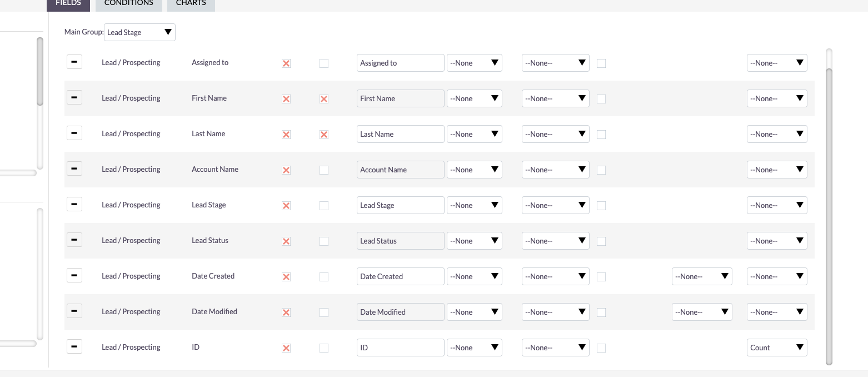
Task: Click the 'Account Name' field name text
Action: 215,169
